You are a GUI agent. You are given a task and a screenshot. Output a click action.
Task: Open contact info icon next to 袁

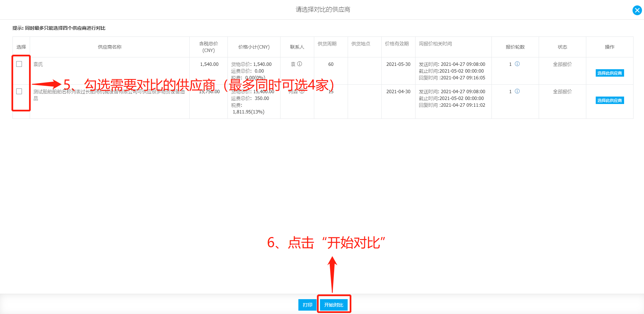point(299,64)
